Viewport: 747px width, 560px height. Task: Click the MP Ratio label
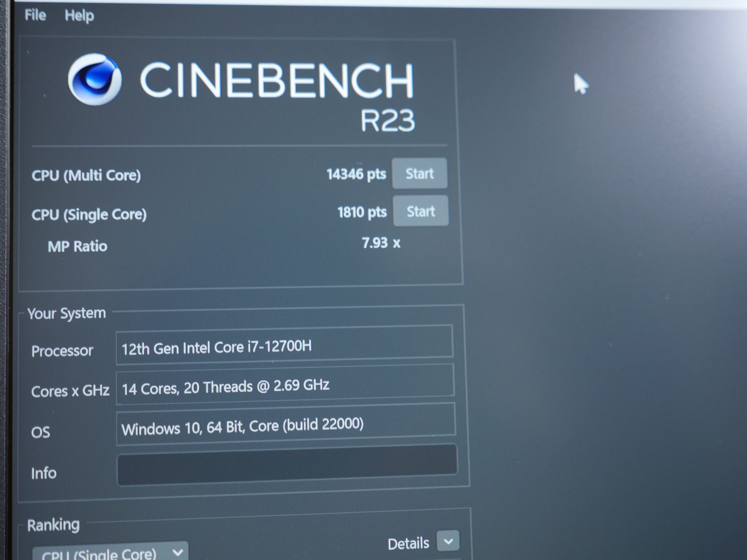[x=77, y=246]
